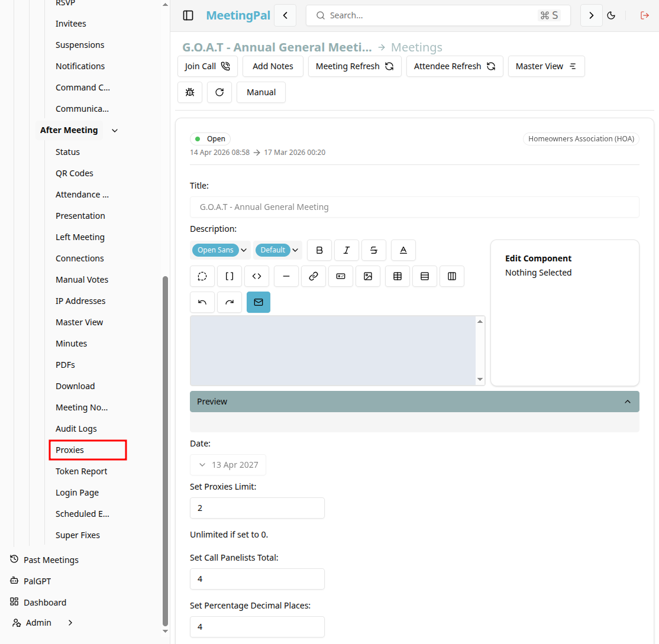Insert an image
659x644 pixels.
click(368, 276)
